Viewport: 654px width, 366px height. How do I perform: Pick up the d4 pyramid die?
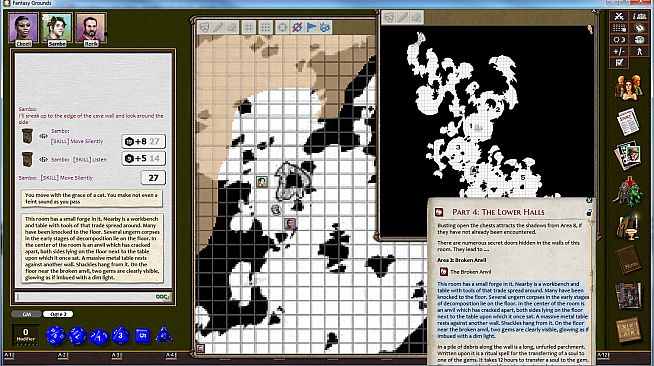pos(164,334)
